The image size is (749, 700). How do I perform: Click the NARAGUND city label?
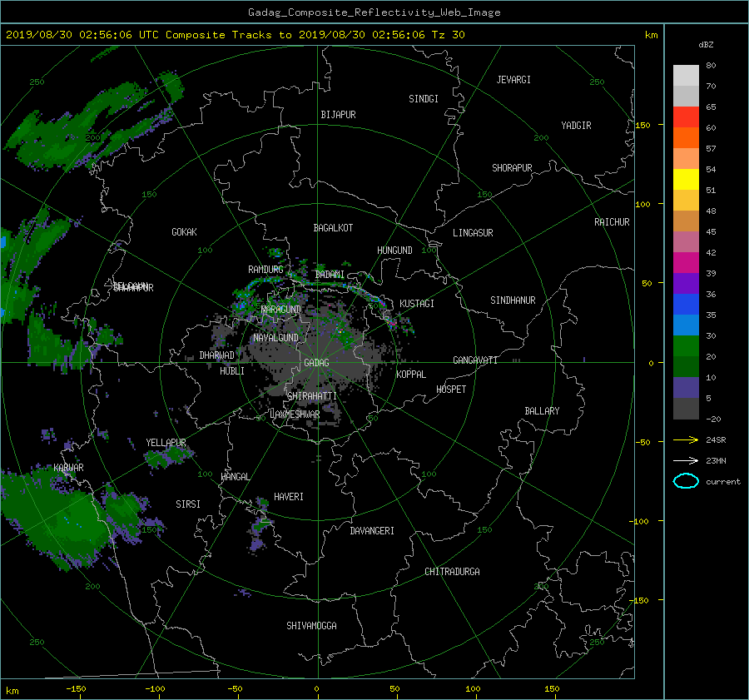pos(281,310)
